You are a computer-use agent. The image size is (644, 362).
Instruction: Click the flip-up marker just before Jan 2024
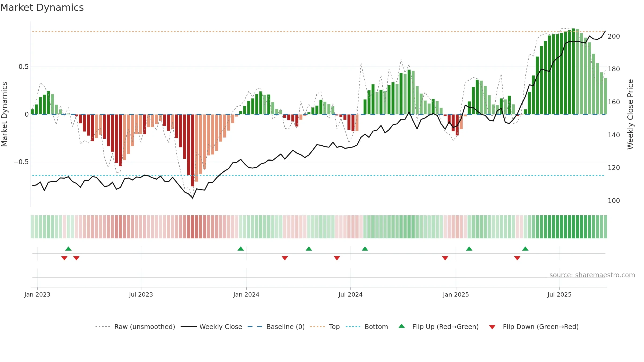pos(241,249)
